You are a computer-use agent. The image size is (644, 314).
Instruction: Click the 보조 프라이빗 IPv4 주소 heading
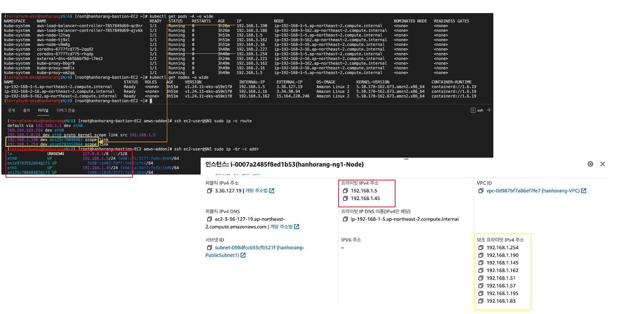click(500, 240)
